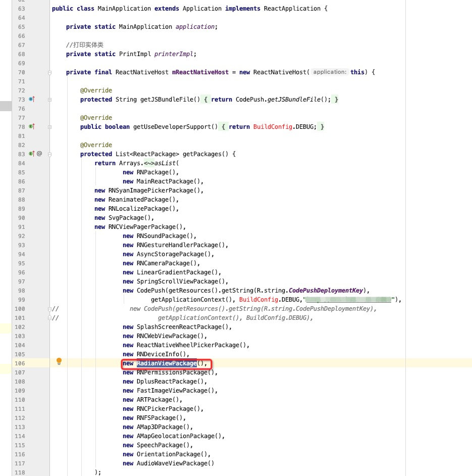The height and width of the screenshot is (476, 472).
Task: Click the asList call on line 84
Action: [x=165, y=163]
